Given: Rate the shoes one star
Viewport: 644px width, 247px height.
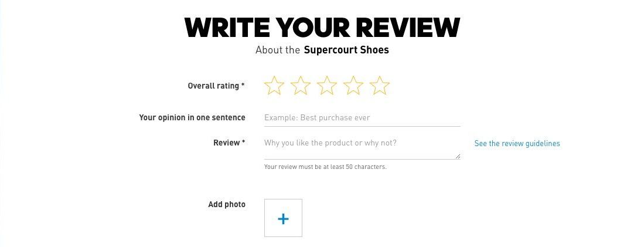Looking at the screenshot, I should [274, 86].
